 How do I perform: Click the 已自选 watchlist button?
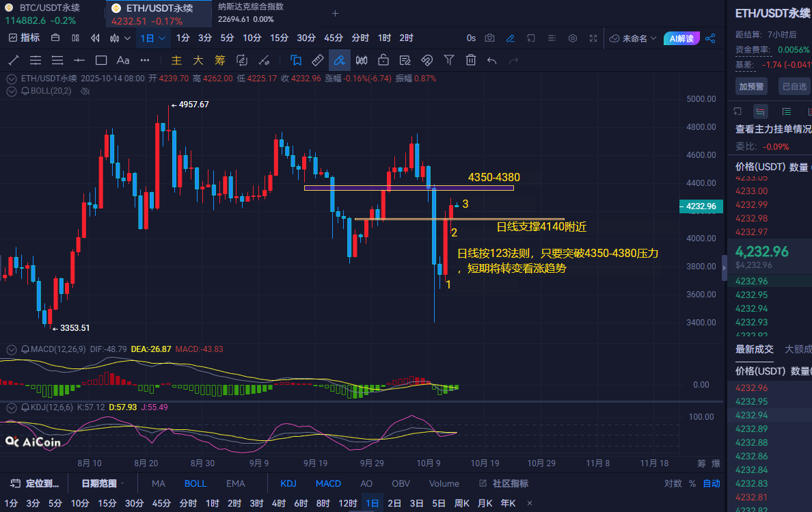(x=794, y=86)
